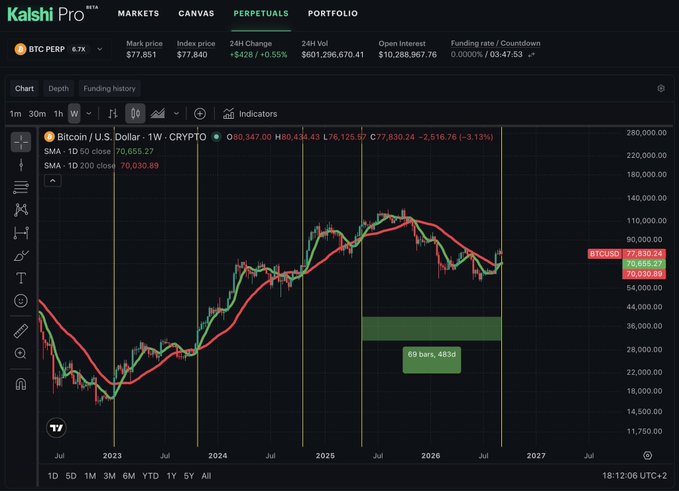Click the green date range measurement box
Viewport: 679px width, 491px height.
pyautogui.click(x=432, y=329)
